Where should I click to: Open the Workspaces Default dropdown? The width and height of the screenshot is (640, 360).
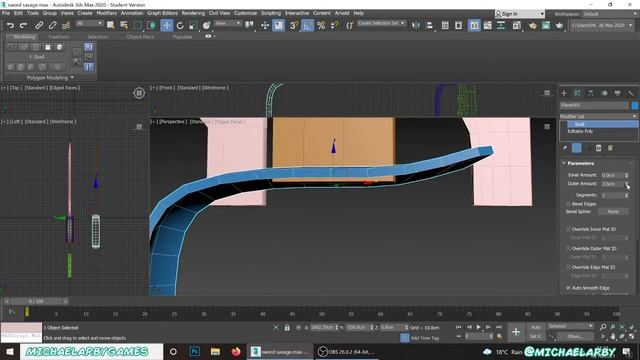610,14
